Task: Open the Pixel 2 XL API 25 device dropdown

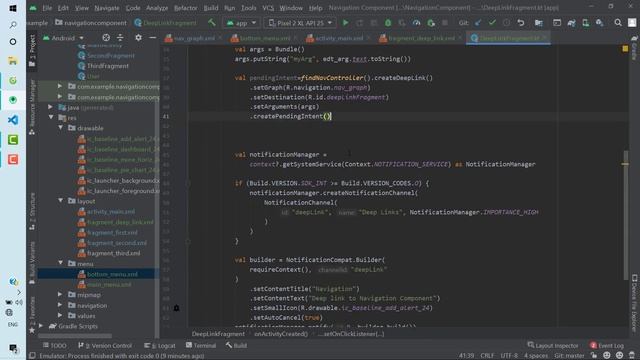Action: [300, 23]
